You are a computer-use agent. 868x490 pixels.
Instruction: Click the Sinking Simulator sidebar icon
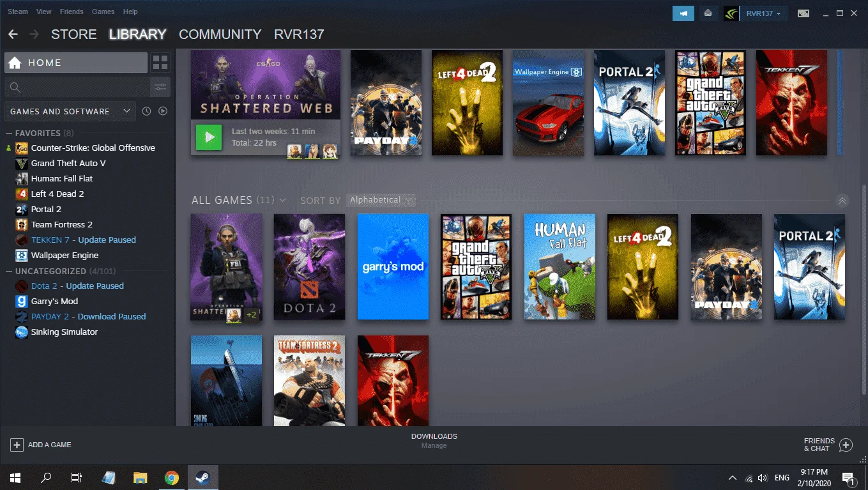(22, 332)
